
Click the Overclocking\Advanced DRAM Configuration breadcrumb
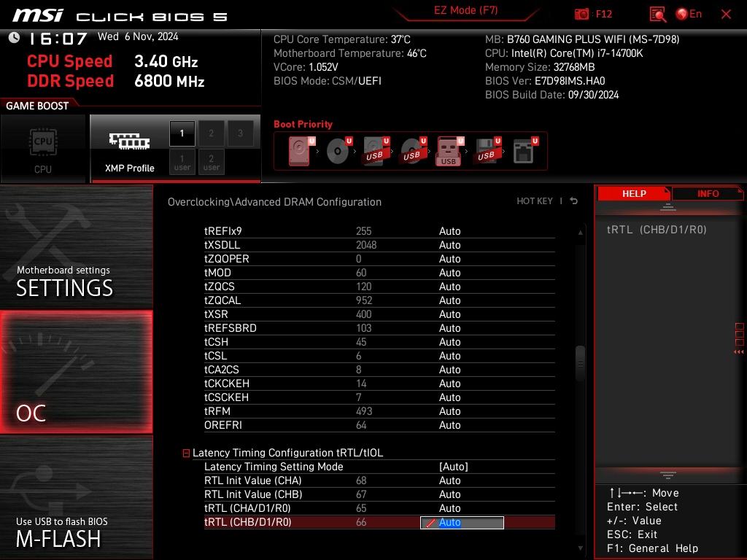coord(274,202)
